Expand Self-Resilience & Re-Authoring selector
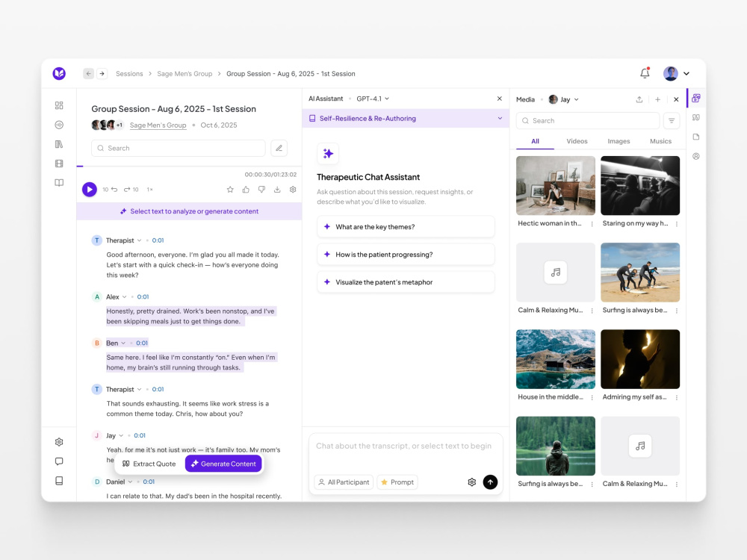 point(406,118)
